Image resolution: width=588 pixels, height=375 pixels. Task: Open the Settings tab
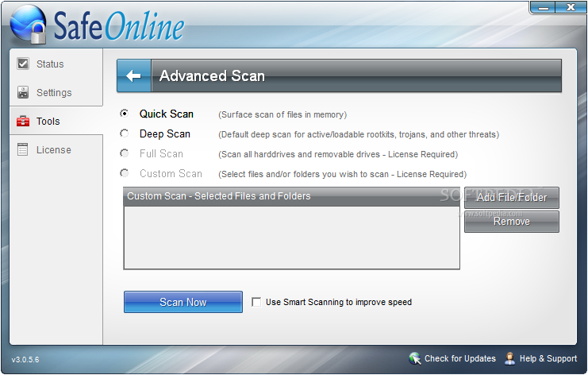(x=56, y=92)
